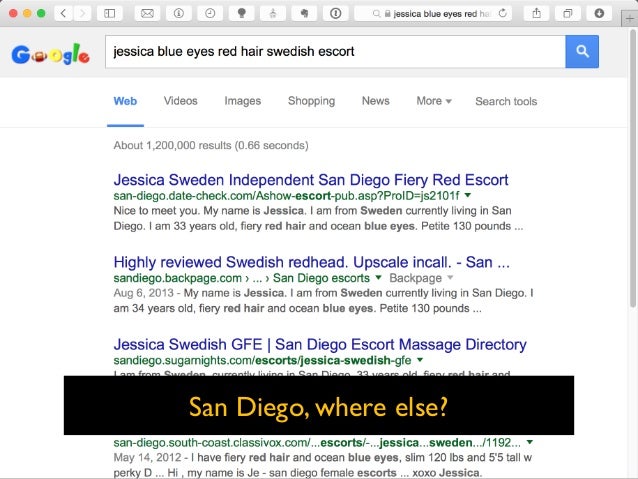Click the small building extension icon
Screen dimensions: 638x479
tap(273, 13)
